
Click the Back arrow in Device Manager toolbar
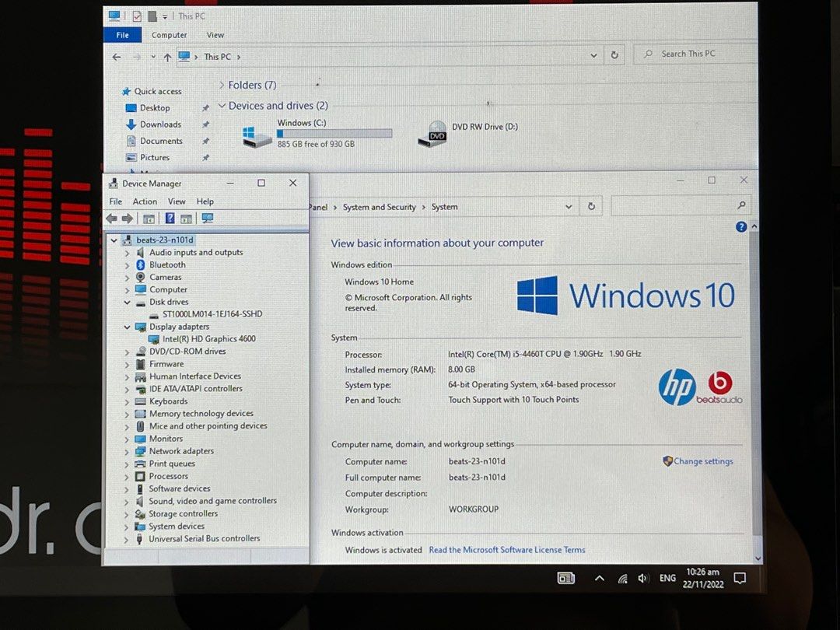coord(112,218)
